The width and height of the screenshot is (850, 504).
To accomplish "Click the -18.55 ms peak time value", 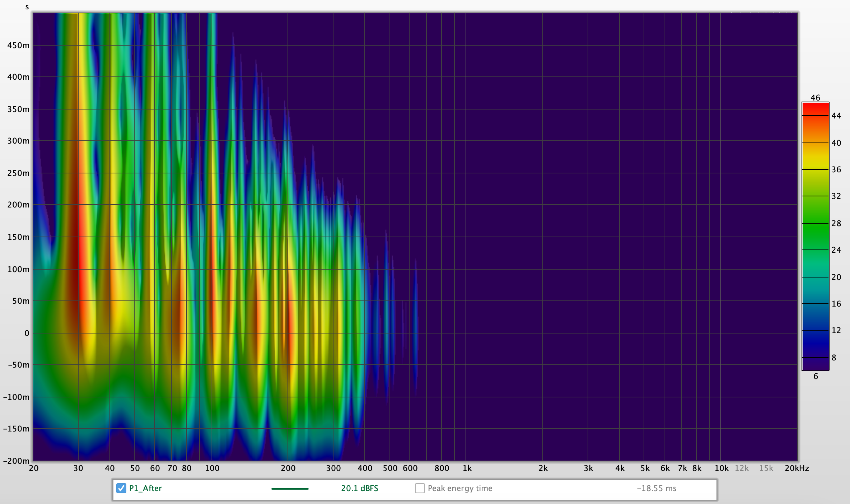I will point(657,488).
